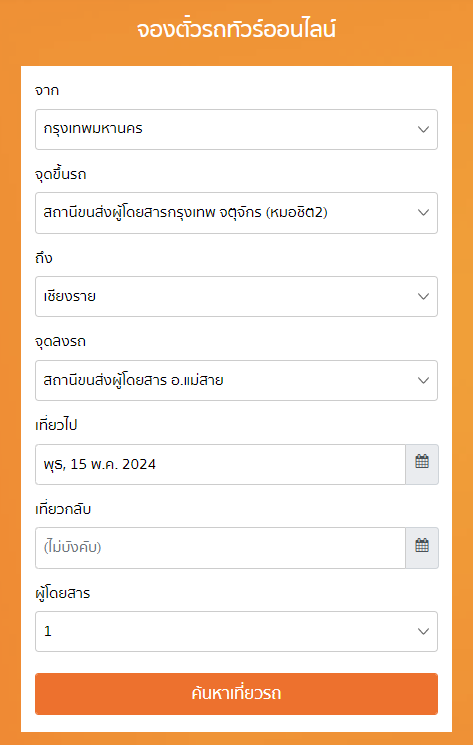473x745 pixels.
Task: Click the ค้นหาเที่ยวรถ search button
Action: point(236,694)
